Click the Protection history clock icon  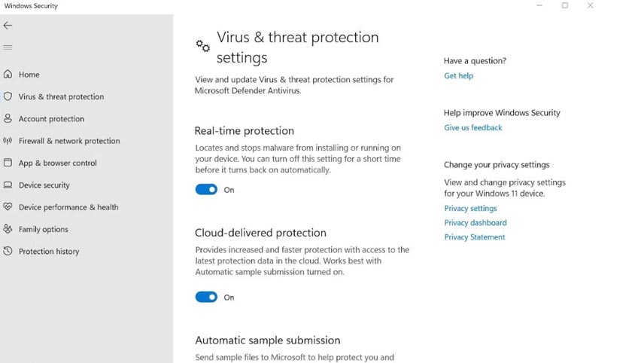tap(8, 251)
